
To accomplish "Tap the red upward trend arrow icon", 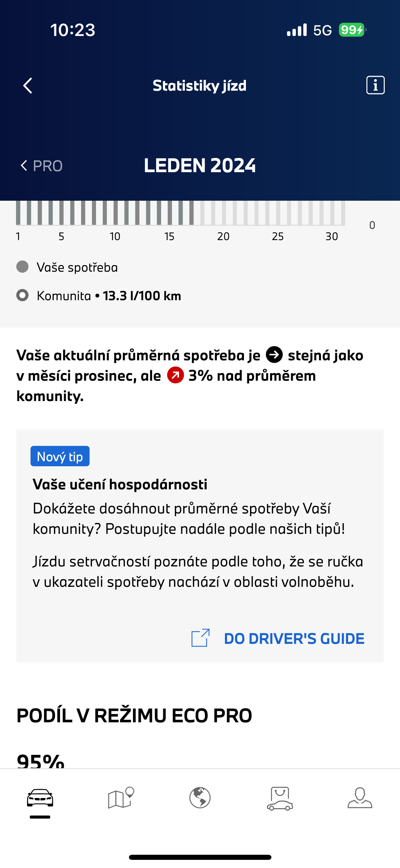I will point(175,375).
